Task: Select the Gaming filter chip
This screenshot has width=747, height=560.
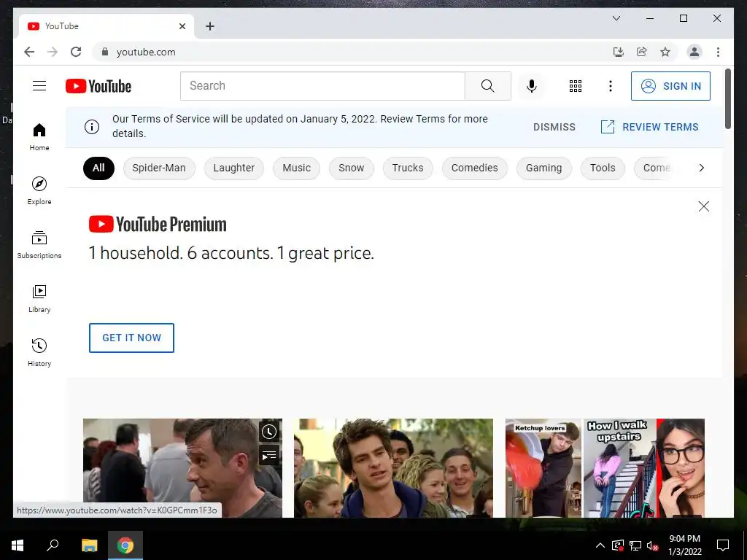Action: tap(544, 168)
